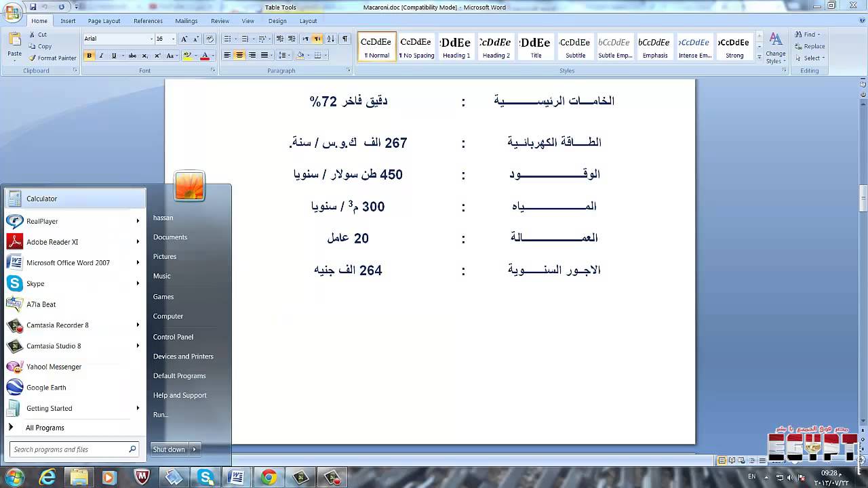Toggle Show/Hide paragraph marks
868x488 pixels.
tap(344, 39)
